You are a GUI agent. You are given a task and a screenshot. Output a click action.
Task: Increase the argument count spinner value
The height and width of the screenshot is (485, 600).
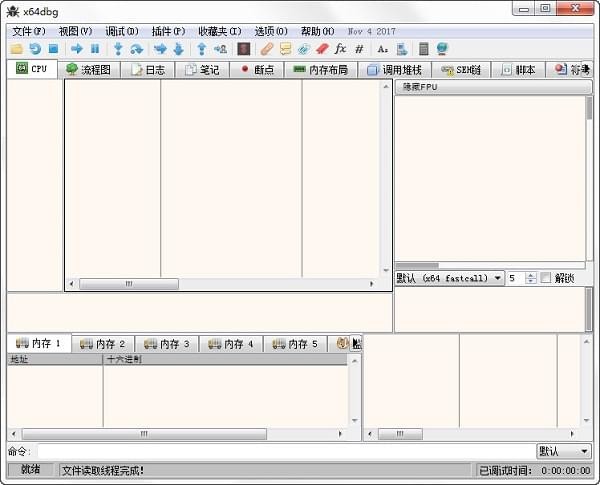point(531,275)
